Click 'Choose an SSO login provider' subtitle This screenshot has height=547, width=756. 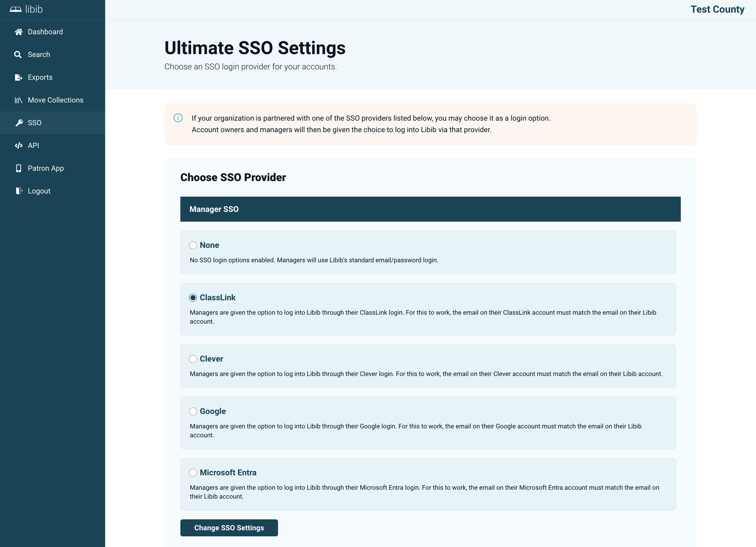(x=251, y=67)
